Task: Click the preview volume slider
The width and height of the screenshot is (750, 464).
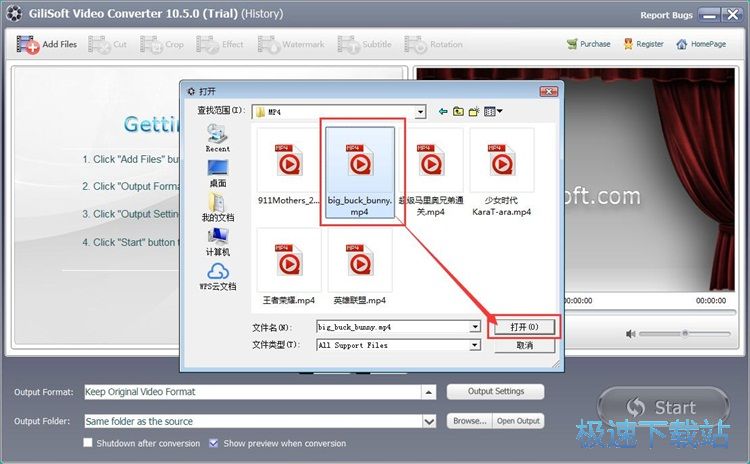Action: click(x=685, y=333)
